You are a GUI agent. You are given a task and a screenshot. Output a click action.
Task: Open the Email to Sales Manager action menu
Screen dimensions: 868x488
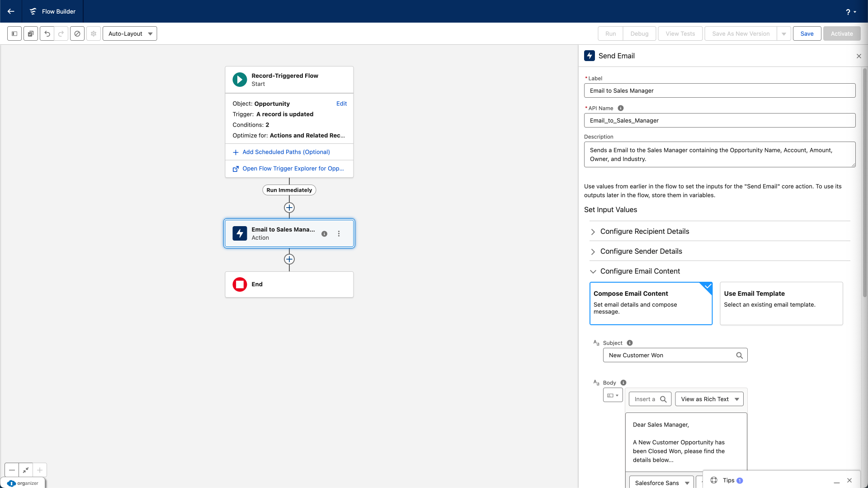(x=339, y=234)
